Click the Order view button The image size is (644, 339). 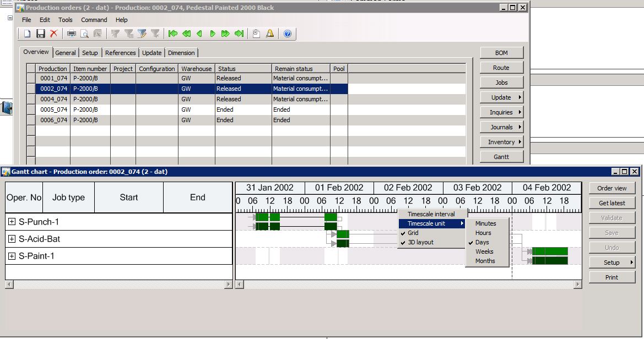point(611,187)
